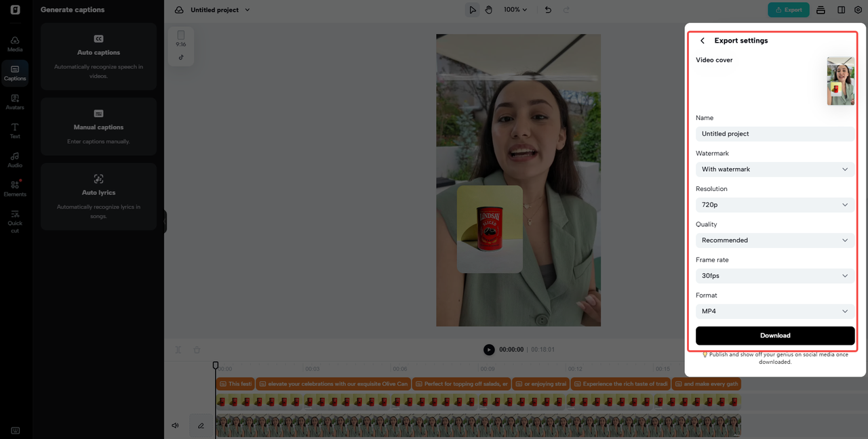
Task: Activate the Hand tool in the toolbar
Action: click(x=488, y=9)
